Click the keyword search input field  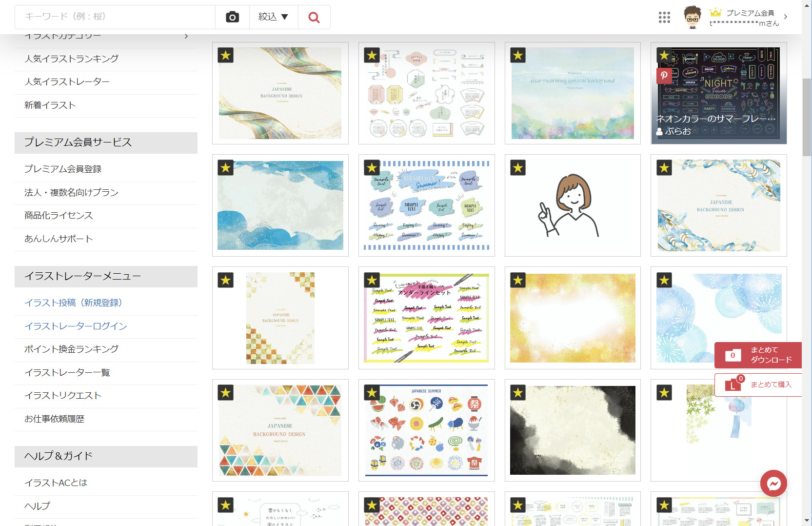(115, 17)
